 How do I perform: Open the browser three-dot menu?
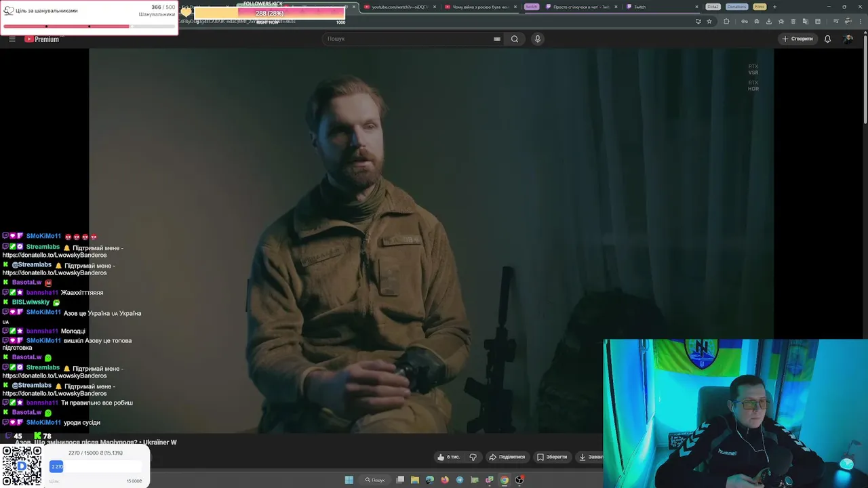coord(860,21)
